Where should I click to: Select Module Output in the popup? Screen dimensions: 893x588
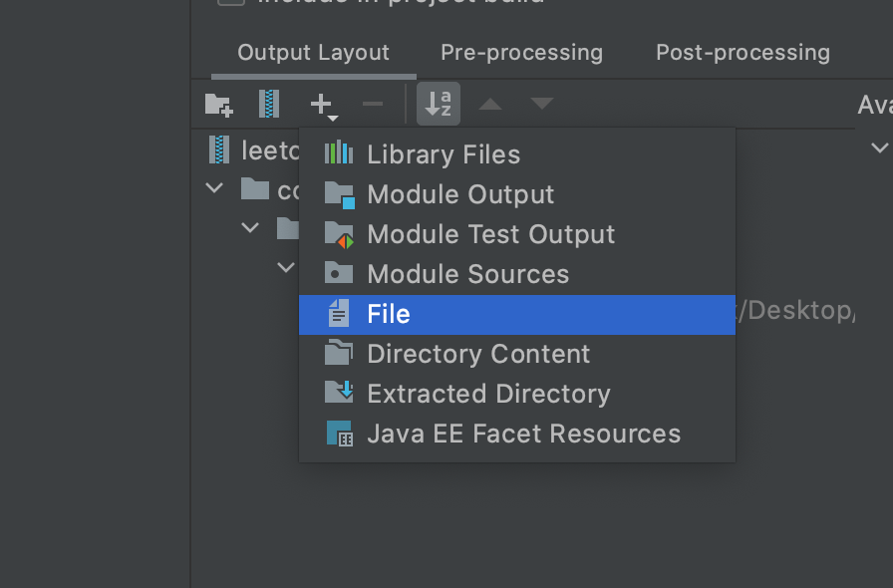460,194
